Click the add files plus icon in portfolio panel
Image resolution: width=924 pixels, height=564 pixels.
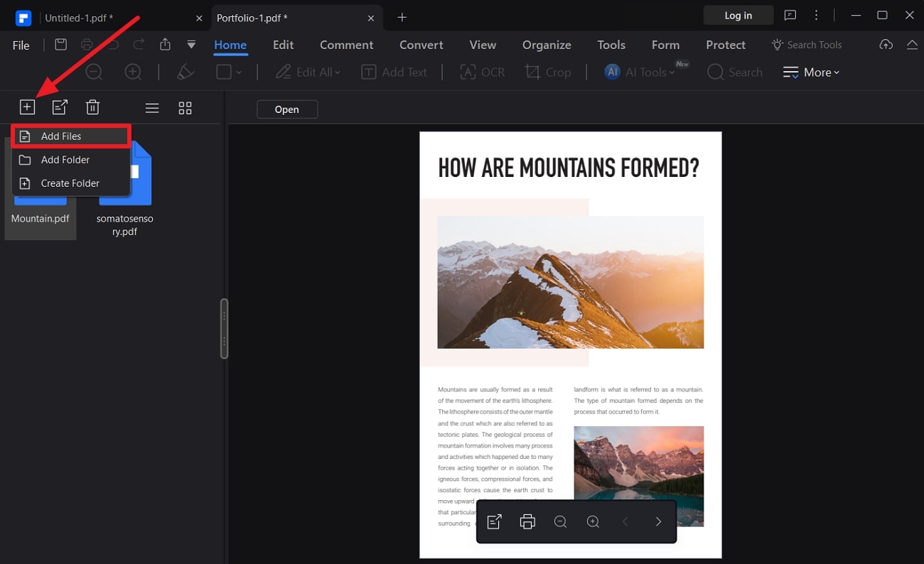(x=27, y=107)
